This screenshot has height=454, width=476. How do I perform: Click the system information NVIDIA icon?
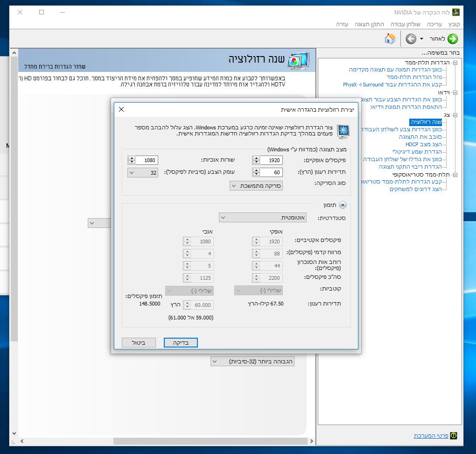tap(454, 435)
